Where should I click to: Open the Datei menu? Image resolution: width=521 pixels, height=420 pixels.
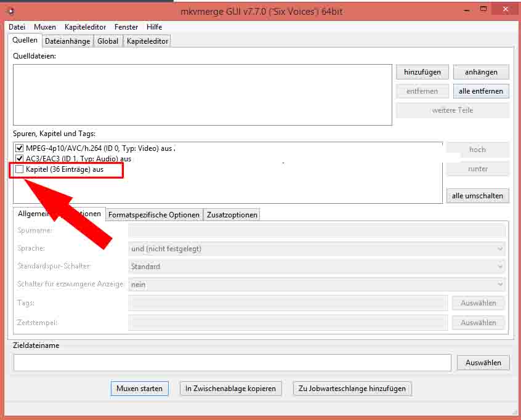point(17,27)
